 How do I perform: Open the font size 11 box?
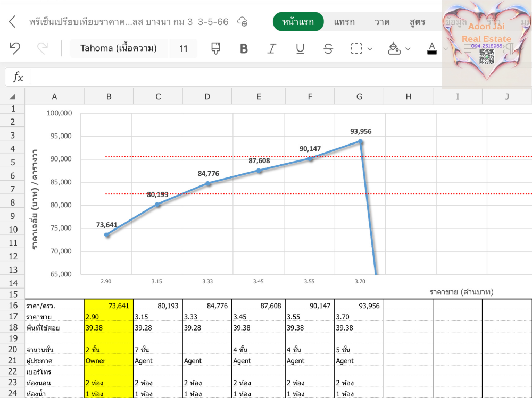pos(183,48)
